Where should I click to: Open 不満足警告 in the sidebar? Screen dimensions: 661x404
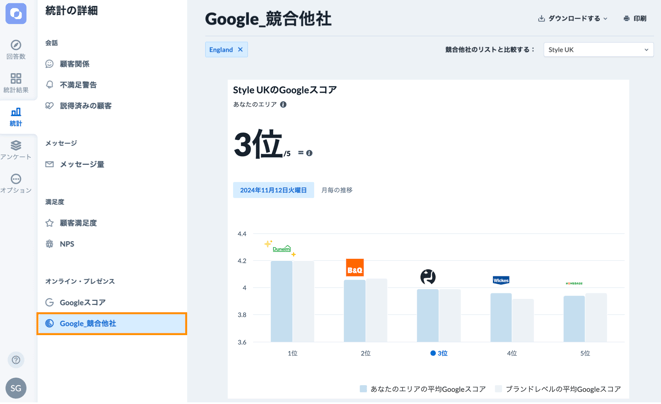[x=78, y=85]
